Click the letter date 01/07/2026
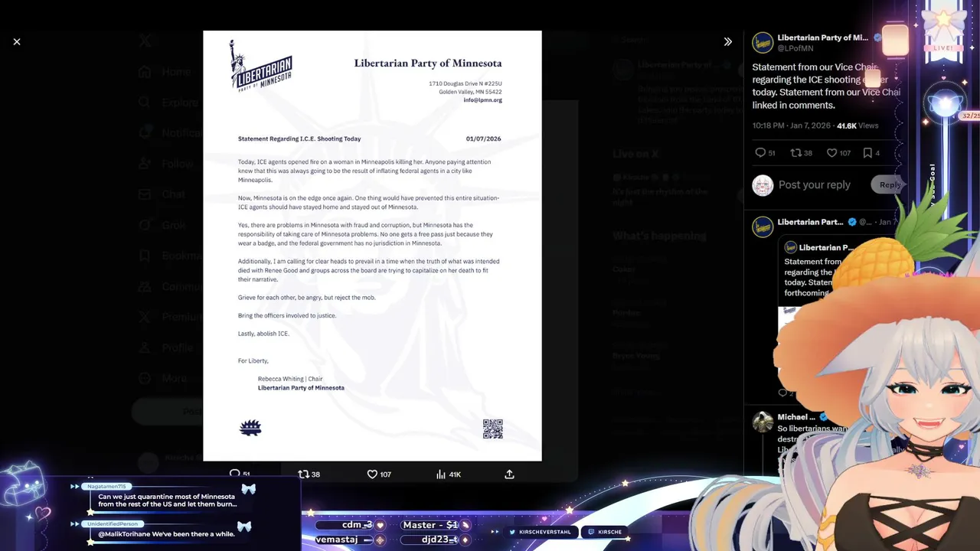980x551 pixels. (483, 139)
